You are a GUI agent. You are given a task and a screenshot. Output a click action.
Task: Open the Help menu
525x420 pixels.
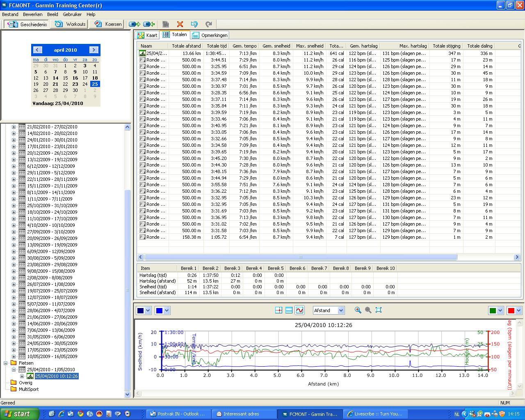pyautogui.click(x=91, y=14)
